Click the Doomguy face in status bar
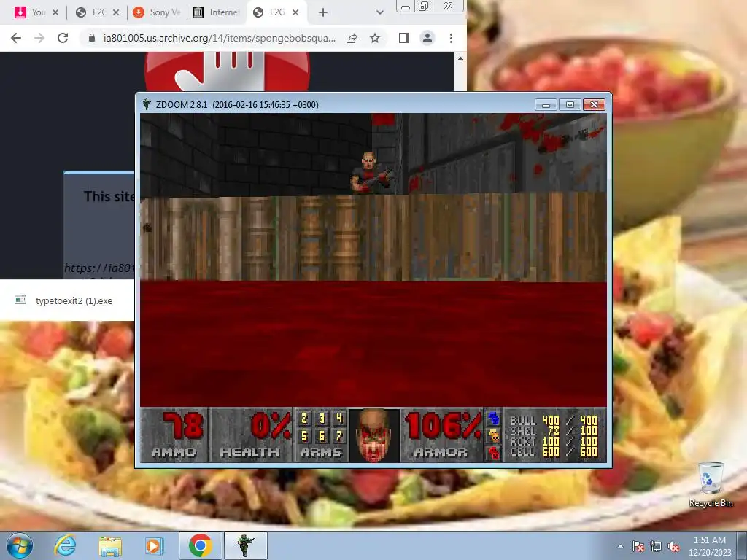The width and height of the screenshot is (747, 560). [x=374, y=435]
